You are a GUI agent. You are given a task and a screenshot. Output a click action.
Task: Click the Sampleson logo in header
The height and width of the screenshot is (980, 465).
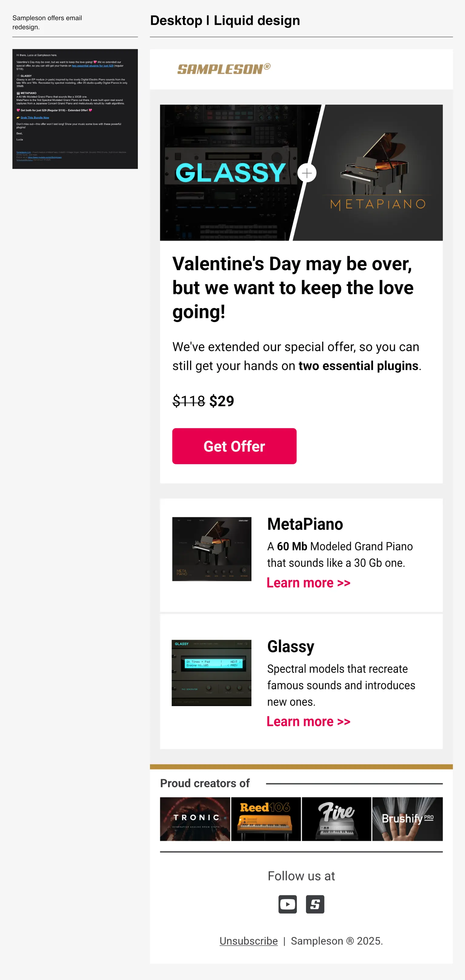(224, 69)
